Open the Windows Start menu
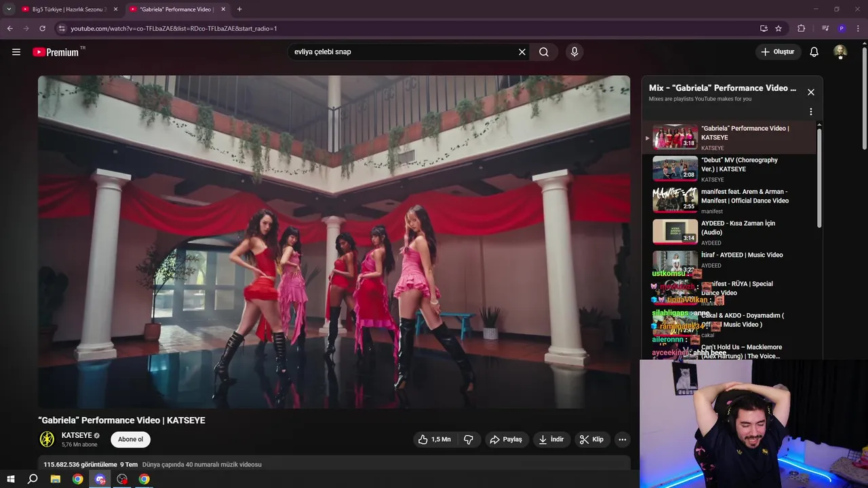 point(11,479)
